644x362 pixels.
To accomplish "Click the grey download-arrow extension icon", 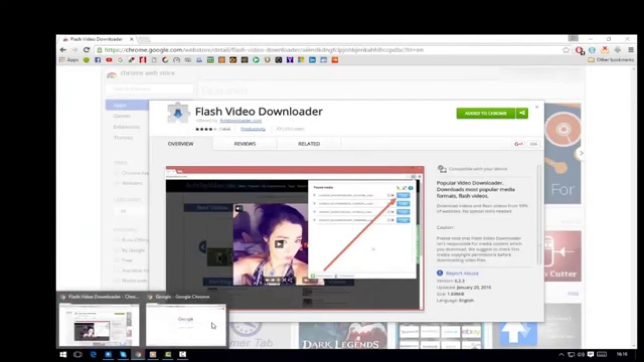I will coord(617,50).
